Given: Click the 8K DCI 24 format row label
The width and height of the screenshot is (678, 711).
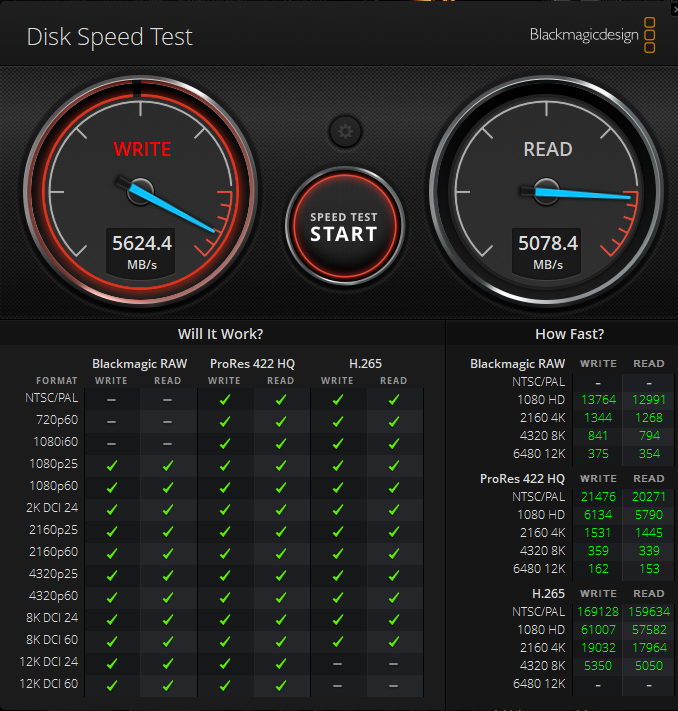Looking at the screenshot, I should 52,618.
